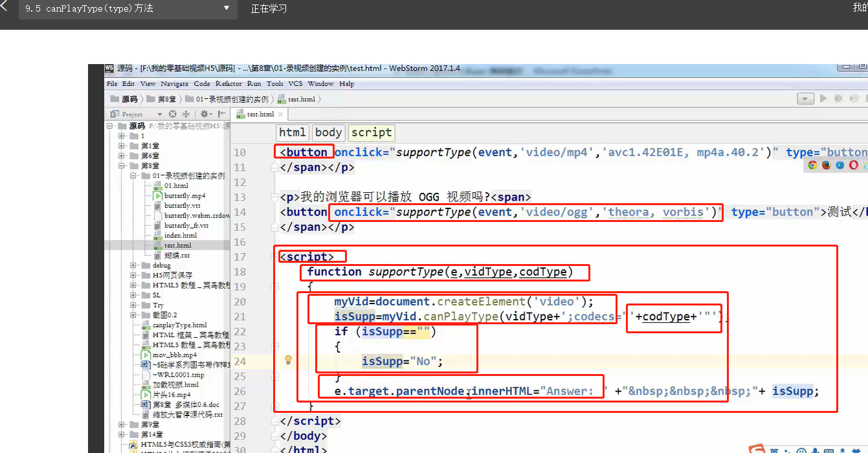Open the run configuration dropdown
Image resolution: width=868 pixels, height=453 pixels.
pyautogui.click(x=805, y=99)
